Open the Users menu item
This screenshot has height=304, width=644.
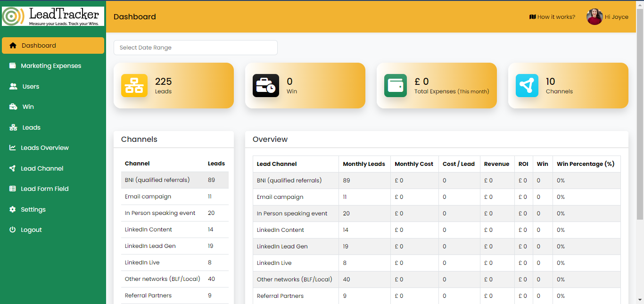[53, 86]
